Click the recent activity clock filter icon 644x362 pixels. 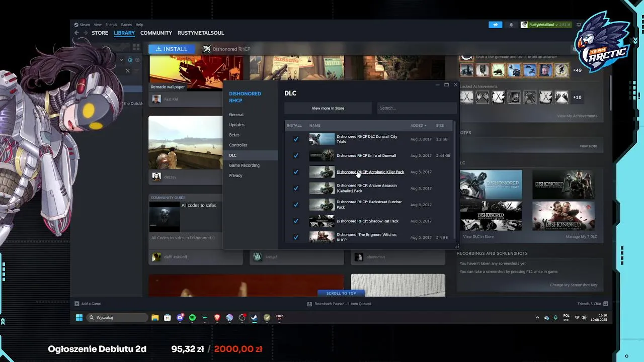(x=130, y=60)
